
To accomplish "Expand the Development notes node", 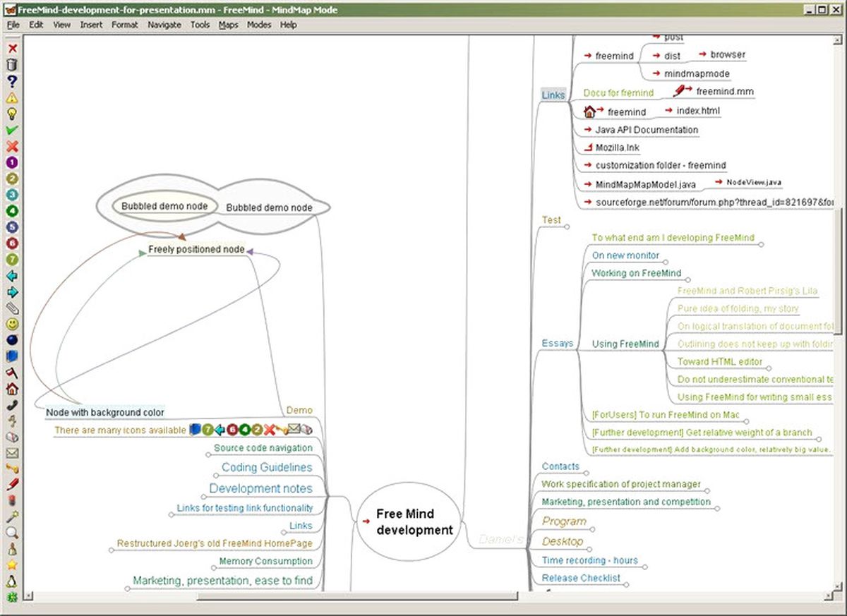I will point(203,495).
